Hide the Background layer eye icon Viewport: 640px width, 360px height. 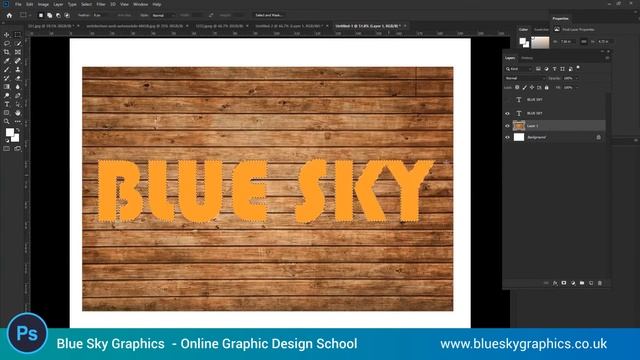point(507,138)
